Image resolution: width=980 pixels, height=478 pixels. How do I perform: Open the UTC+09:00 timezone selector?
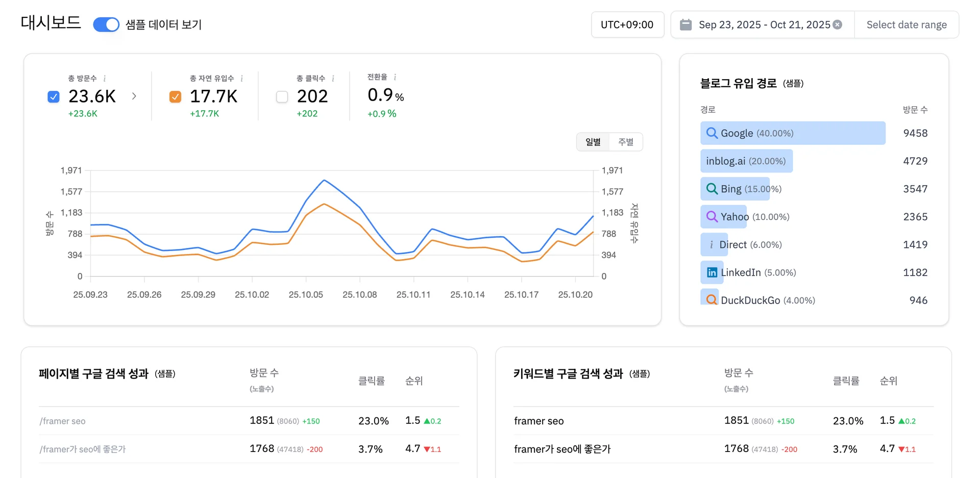coord(627,24)
